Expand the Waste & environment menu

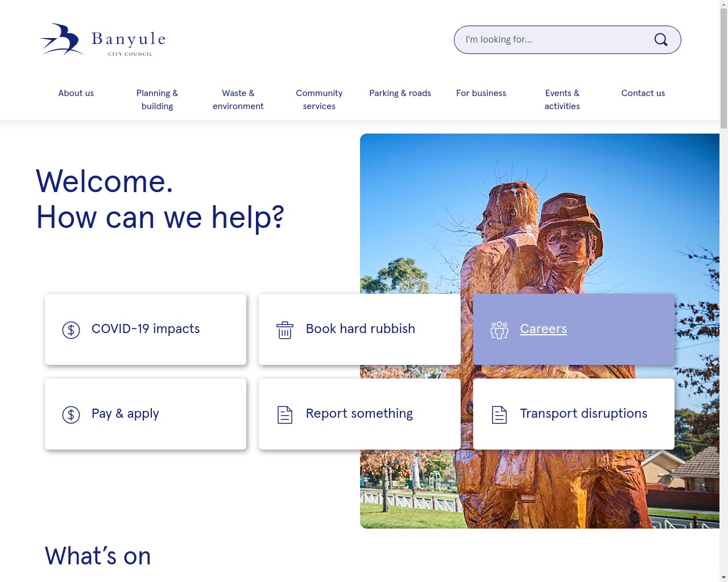point(238,99)
